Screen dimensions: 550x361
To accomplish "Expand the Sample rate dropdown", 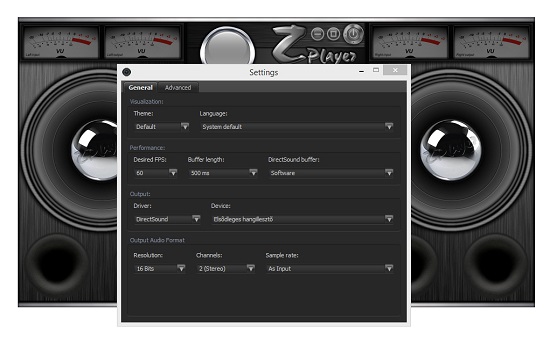I will 330,269.
